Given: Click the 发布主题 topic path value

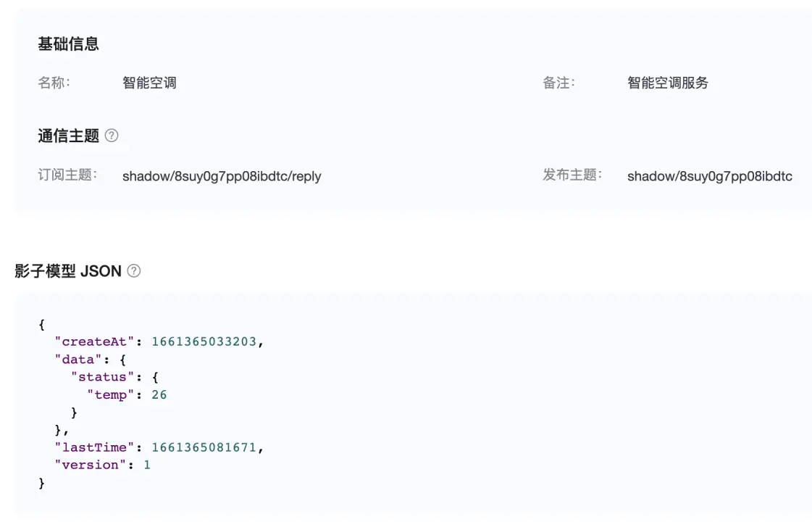Looking at the screenshot, I should 709,176.
